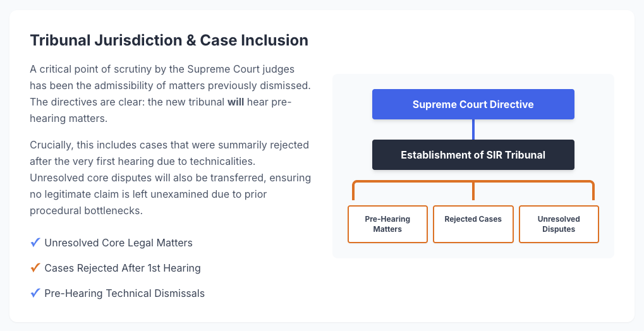Click the Rejected Cases diagram box

click(x=473, y=224)
